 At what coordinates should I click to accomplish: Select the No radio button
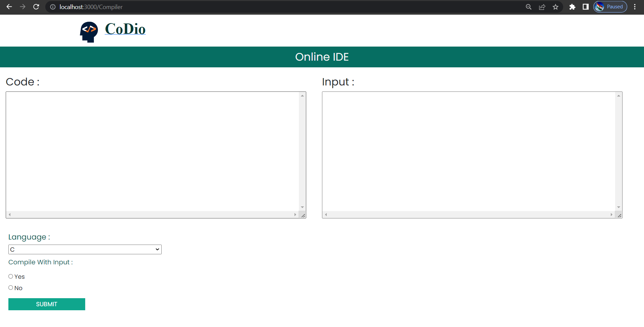click(11, 287)
